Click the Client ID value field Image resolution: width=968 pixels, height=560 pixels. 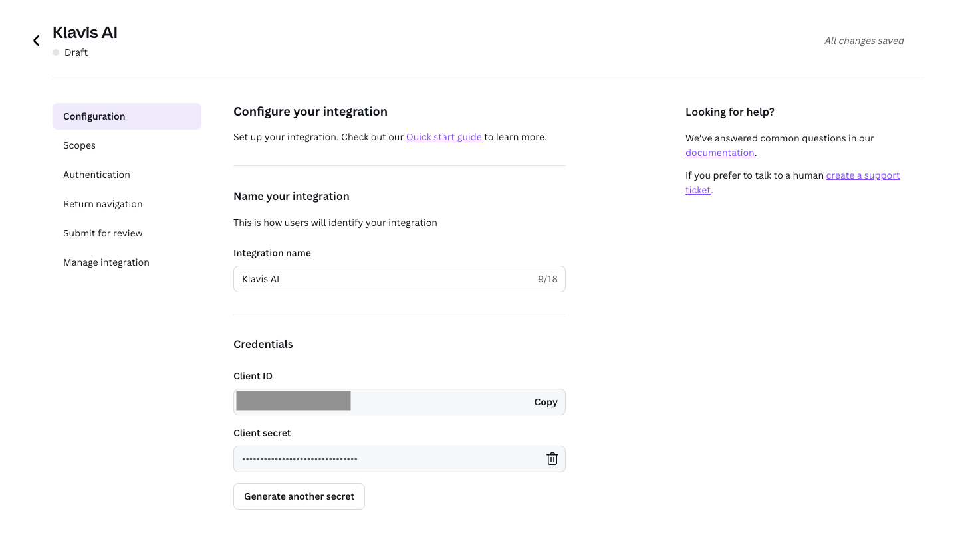[400, 402]
